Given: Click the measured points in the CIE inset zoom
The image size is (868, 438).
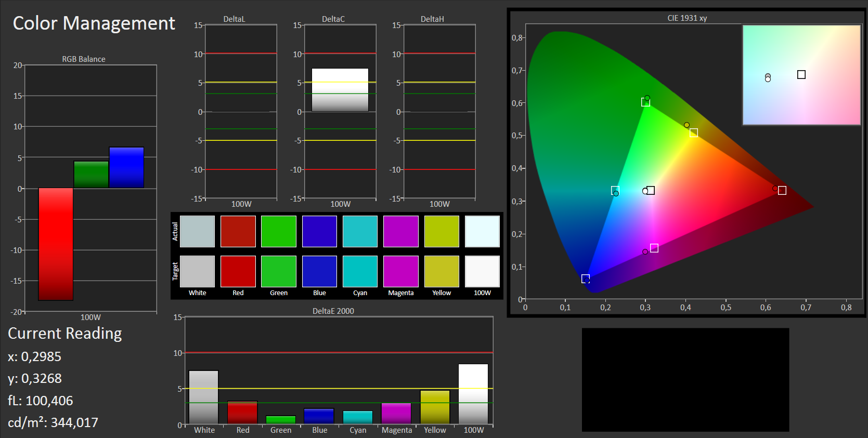Looking at the screenshot, I should (768, 78).
